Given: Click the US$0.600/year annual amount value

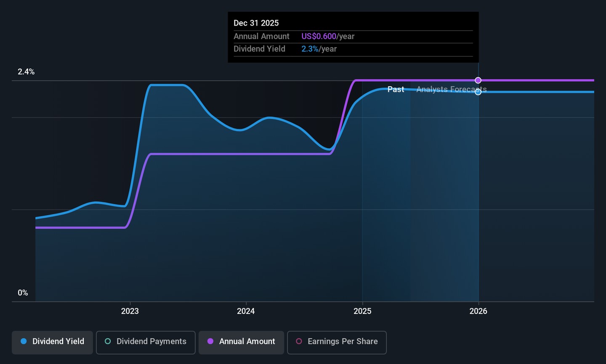Looking at the screenshot, I should pyautogui.click(x=328, y=37).
